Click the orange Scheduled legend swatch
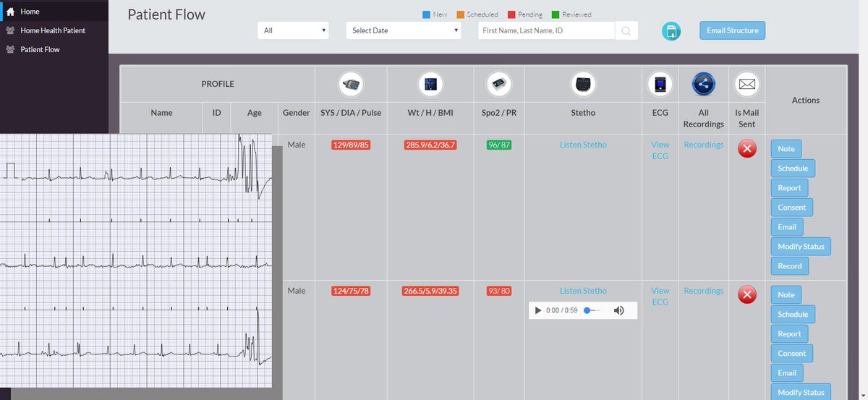This screenshot has width=868, height=400. point(460,14)
